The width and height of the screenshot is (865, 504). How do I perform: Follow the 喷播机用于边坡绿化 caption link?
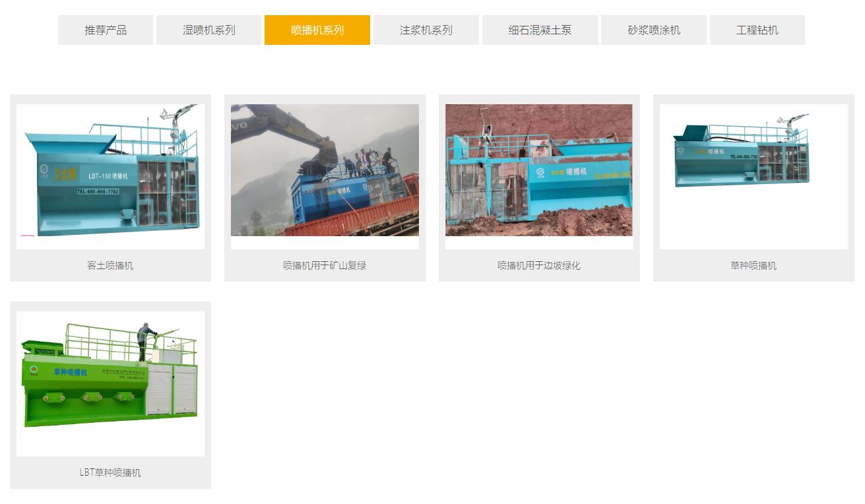[539, 265]
